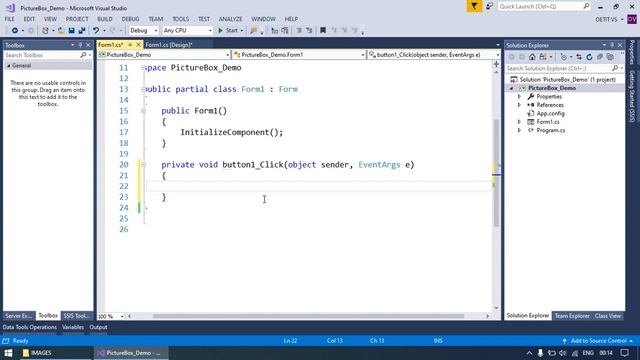This screenshot has height=360, width=640.
Task: Open the Debug configuration dropdown
Action: [x=144, y=31]
